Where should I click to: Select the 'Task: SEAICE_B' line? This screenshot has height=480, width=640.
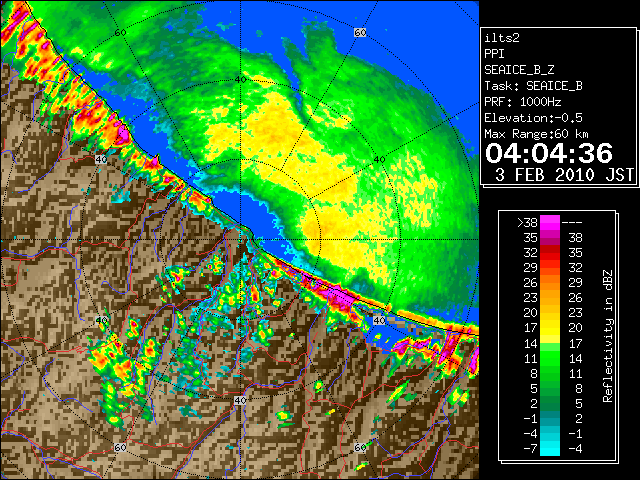[x=533, y=86]
